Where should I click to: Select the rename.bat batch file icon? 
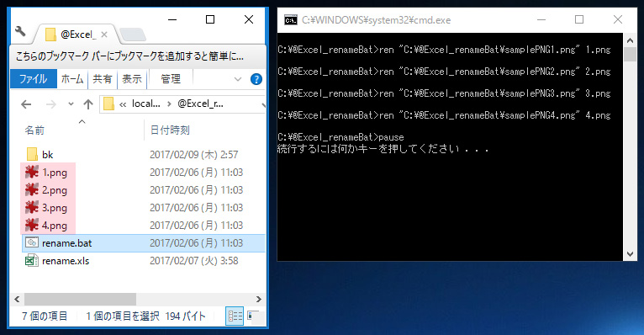tap(32, 243)
